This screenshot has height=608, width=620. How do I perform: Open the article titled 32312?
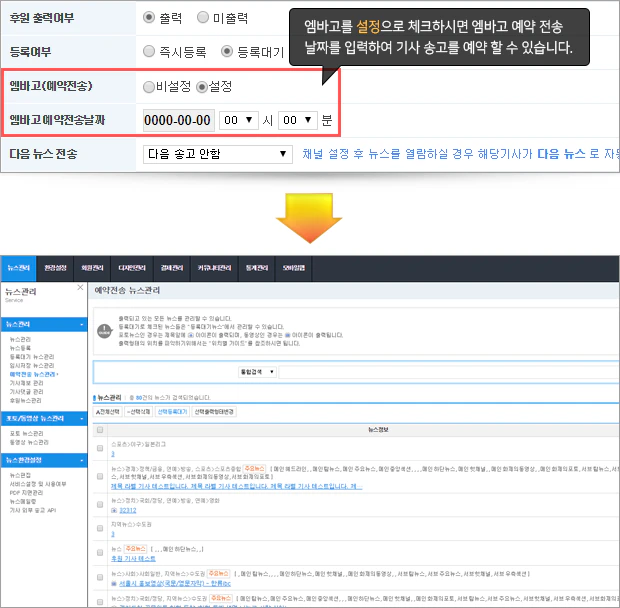point(128,510)
